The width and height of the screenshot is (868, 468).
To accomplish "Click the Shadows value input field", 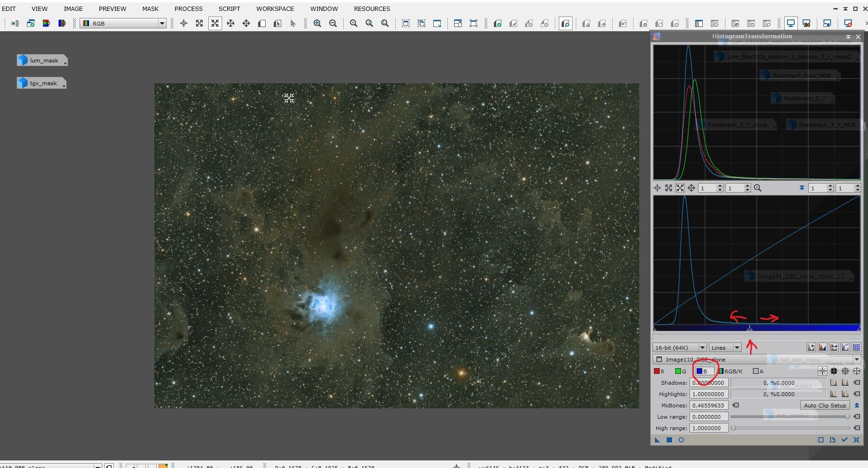I will click(709, 382).
